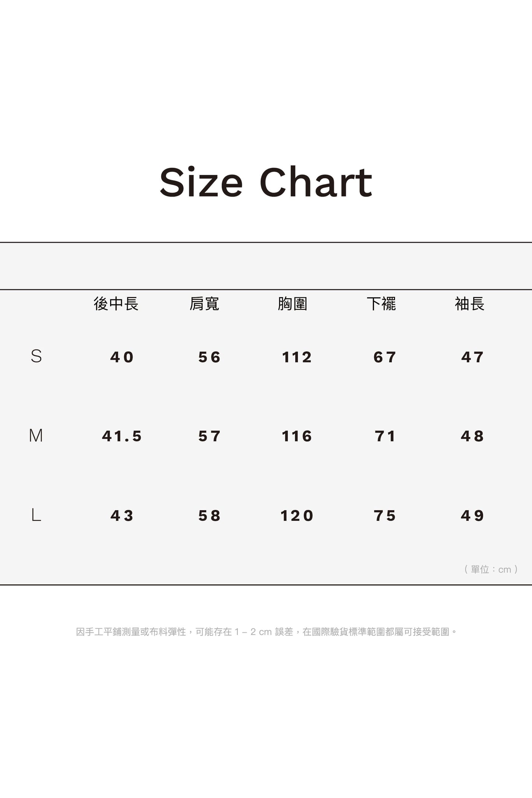Image resolution: width=532 pixels, height=798 pixels.
Task: Click the 後中長 column header
Action: [x=116, y=304]
